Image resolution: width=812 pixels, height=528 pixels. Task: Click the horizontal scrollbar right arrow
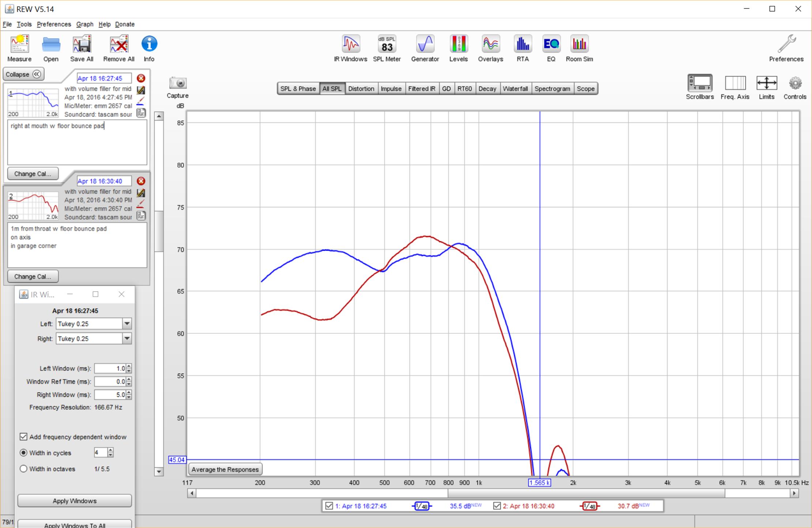(x=794, y=493)
